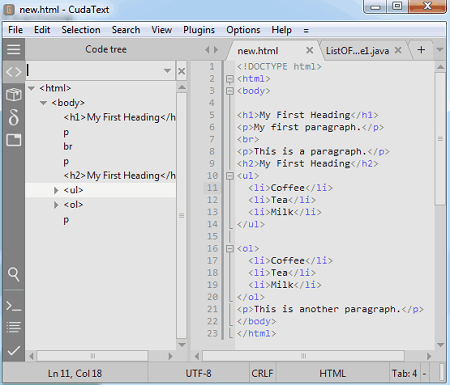Select <h2>My First Heading tree item
The width and height of the screenshot is (450, 385).
click(119, 176)
